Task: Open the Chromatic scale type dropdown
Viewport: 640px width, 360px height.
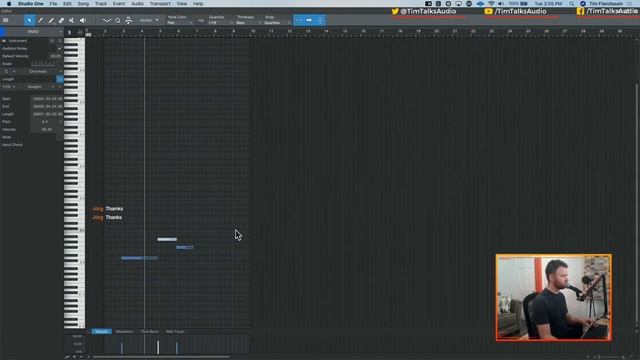Action: coord(40,71)
